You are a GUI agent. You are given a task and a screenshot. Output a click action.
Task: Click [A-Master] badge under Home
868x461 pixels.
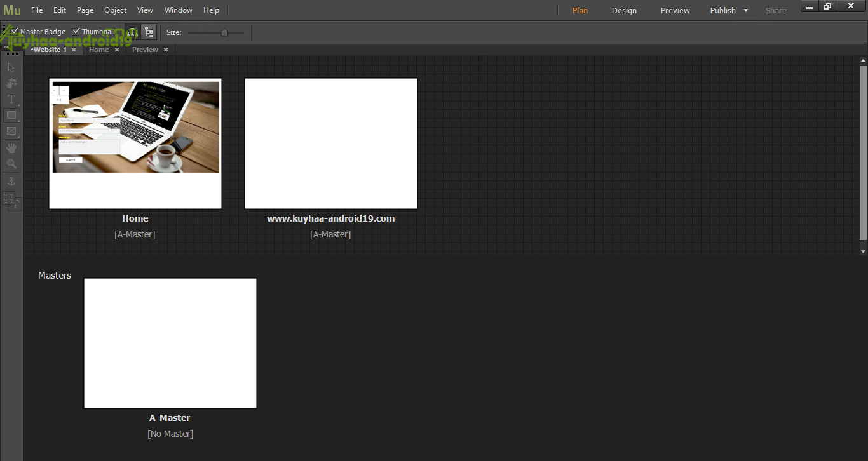point(135,234)
